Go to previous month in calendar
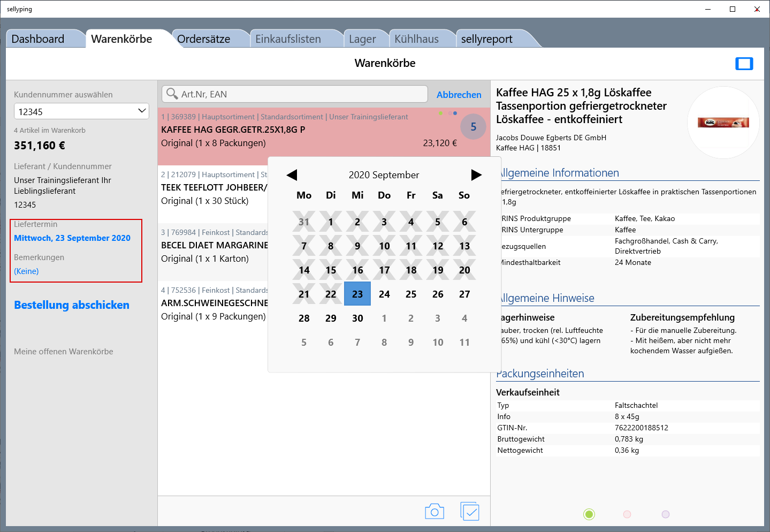This screenshot has height=532, width=770. click(292, 175)
